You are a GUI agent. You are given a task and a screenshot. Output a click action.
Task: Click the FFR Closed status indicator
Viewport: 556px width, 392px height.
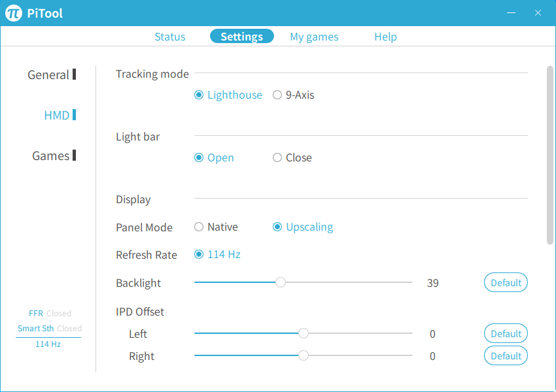(x=50, y=313)
